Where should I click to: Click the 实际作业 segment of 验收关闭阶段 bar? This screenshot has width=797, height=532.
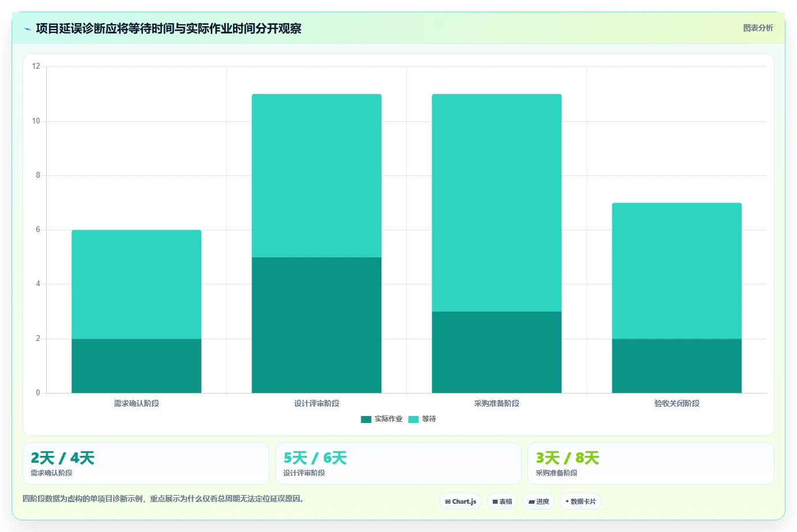(676, 366)
